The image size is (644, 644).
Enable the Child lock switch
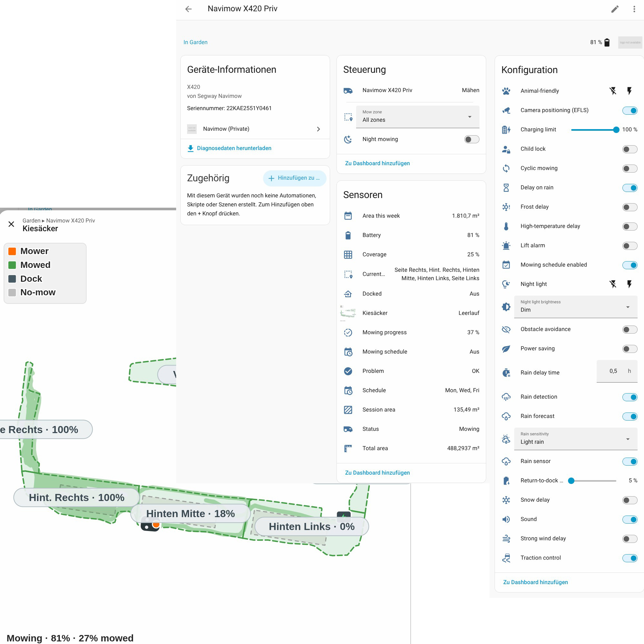click(630, 149)
